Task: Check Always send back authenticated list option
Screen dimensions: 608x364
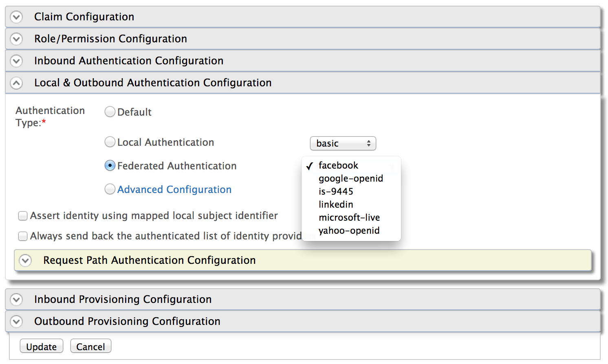Action: click(x=23, y=236)
